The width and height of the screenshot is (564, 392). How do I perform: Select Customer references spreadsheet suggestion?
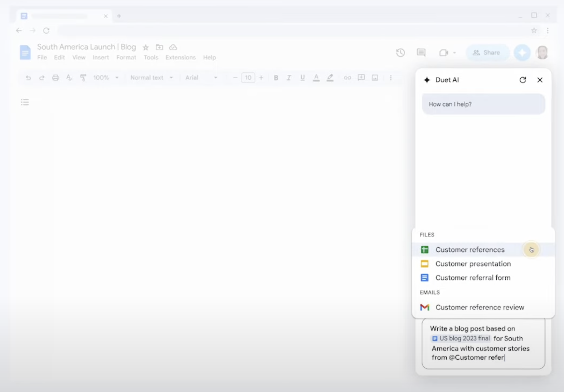pyautogui.click(x=483, y=250)
